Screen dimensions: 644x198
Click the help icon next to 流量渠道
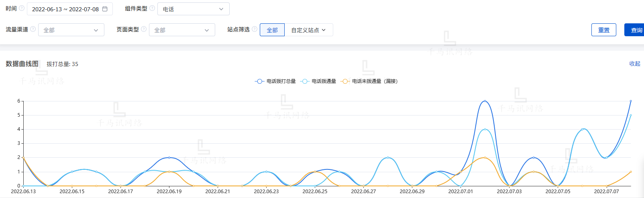33,29
